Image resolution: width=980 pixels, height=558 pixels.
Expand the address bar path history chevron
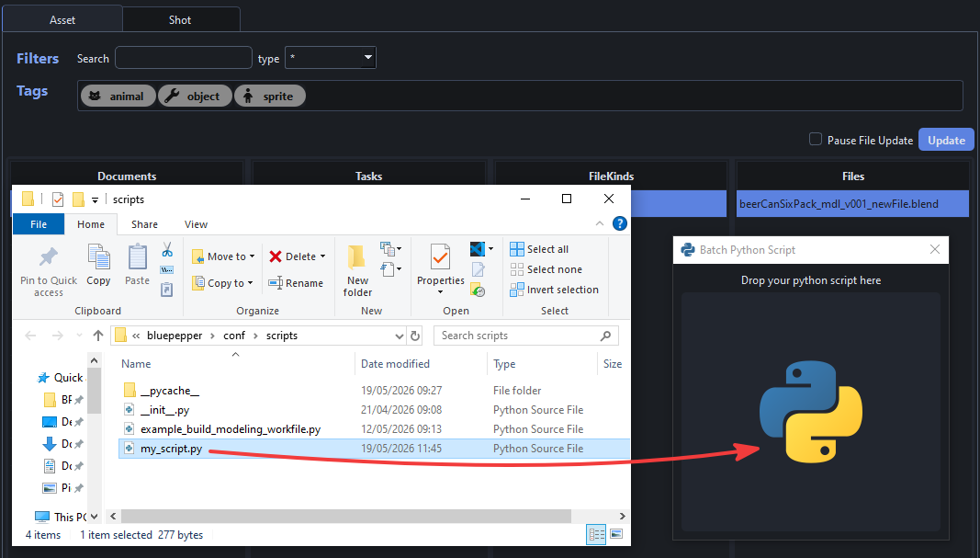click(400, 336)
